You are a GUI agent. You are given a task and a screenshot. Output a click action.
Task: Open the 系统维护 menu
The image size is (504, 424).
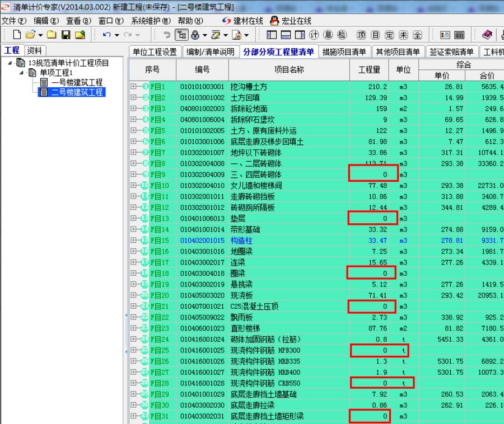pos(151,21)
